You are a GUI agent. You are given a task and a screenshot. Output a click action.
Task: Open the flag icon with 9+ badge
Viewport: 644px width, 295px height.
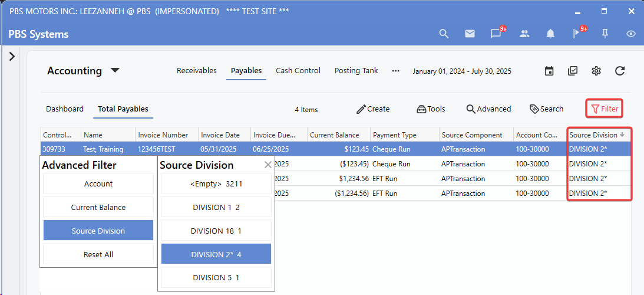click(577, 34)
